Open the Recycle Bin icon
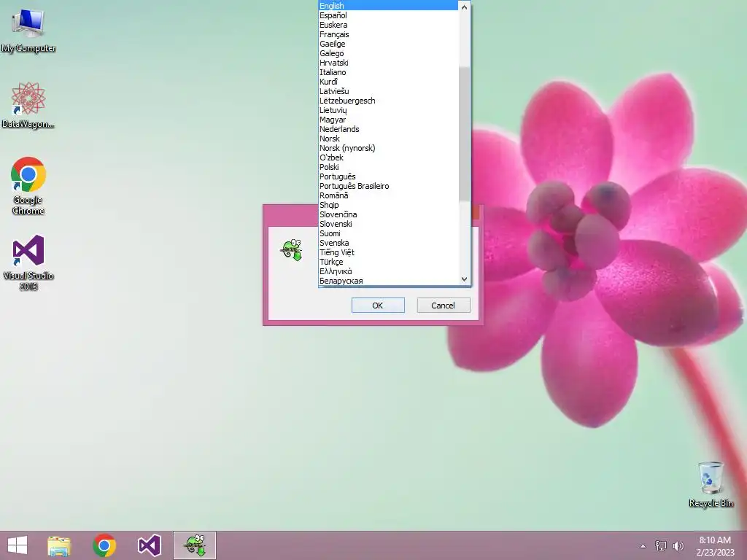Screen dimensions: 747x560 click(711, 484)
